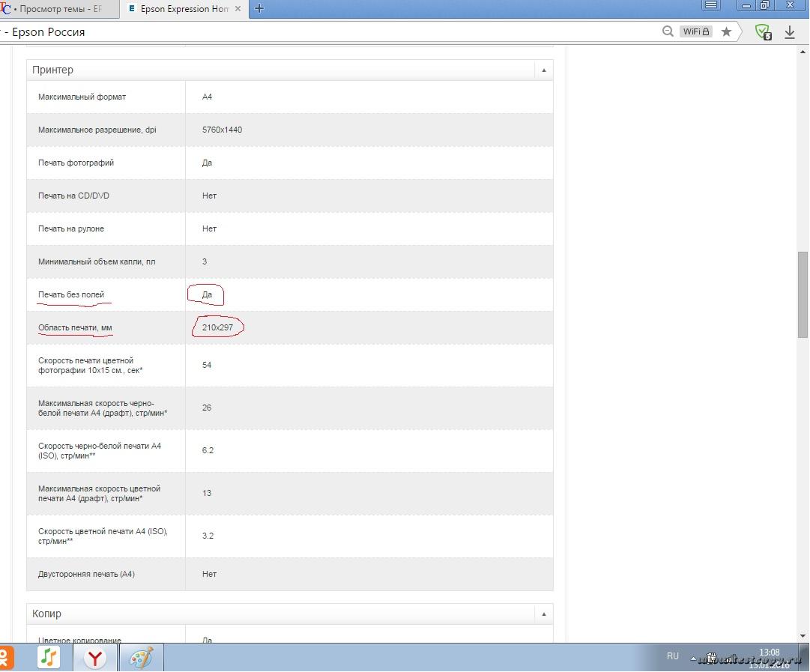Close the Epson Expression Home tab
Screen dimensions: 810x672
(240, 9)
